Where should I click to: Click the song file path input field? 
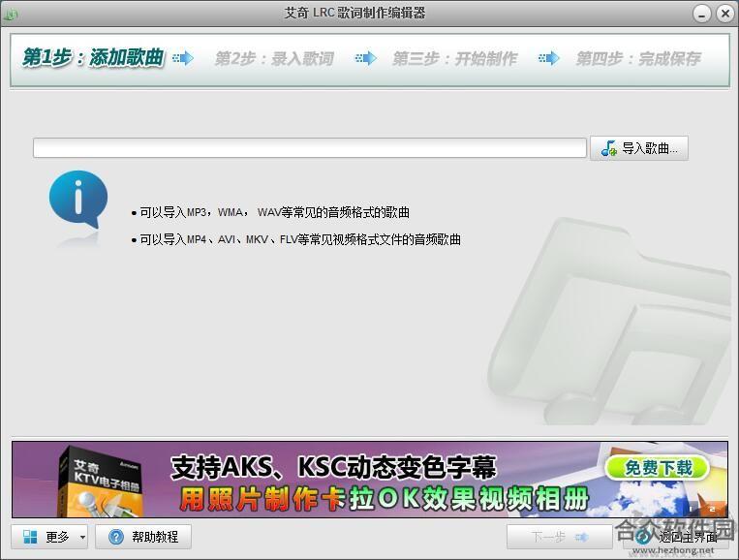310,148
